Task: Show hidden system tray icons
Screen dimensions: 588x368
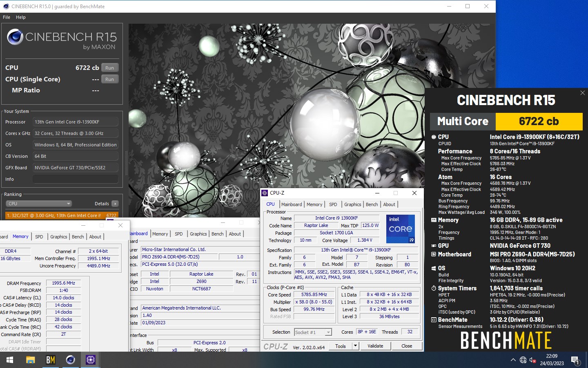Action: 513,360
